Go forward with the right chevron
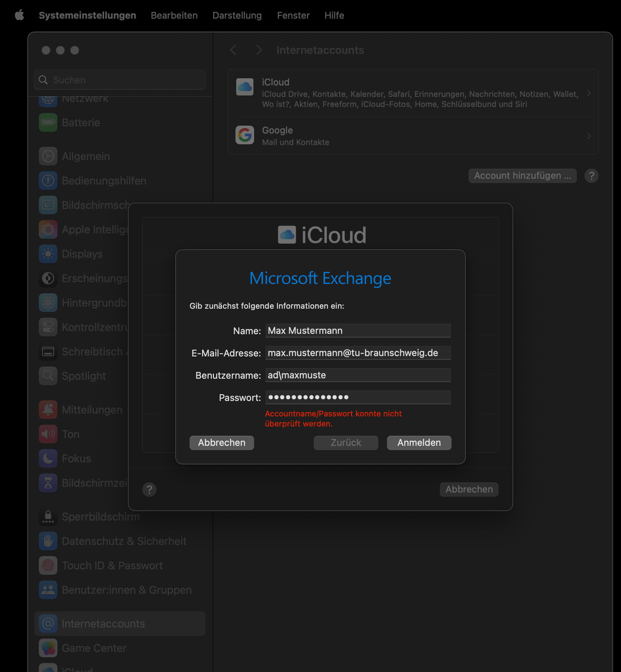 click(x=259, y=50)
